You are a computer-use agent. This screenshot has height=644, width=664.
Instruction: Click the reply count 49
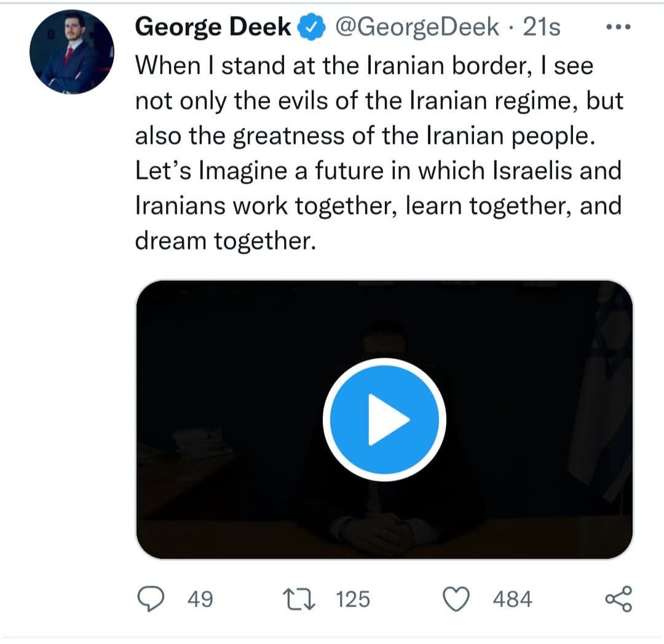point(200,599)
